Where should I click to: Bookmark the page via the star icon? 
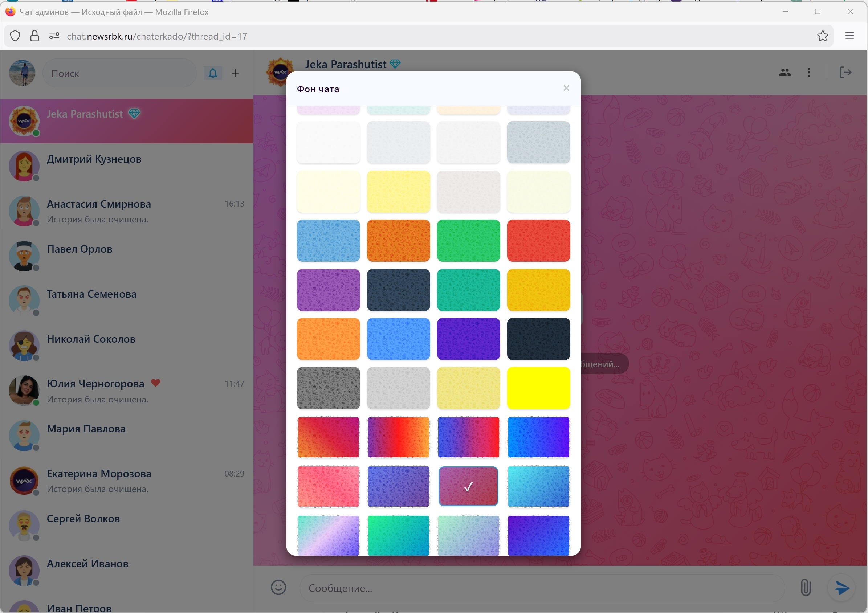pos(822,36)
